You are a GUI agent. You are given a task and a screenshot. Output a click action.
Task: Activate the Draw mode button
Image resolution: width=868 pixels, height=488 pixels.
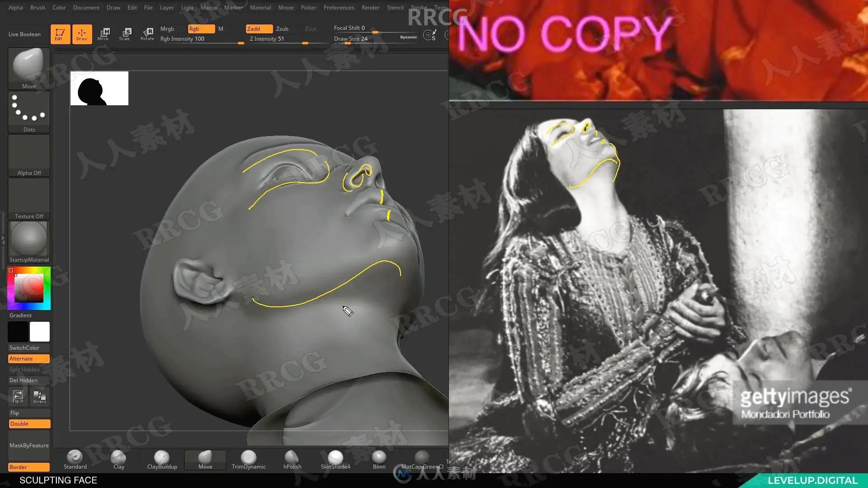point(82,34)
